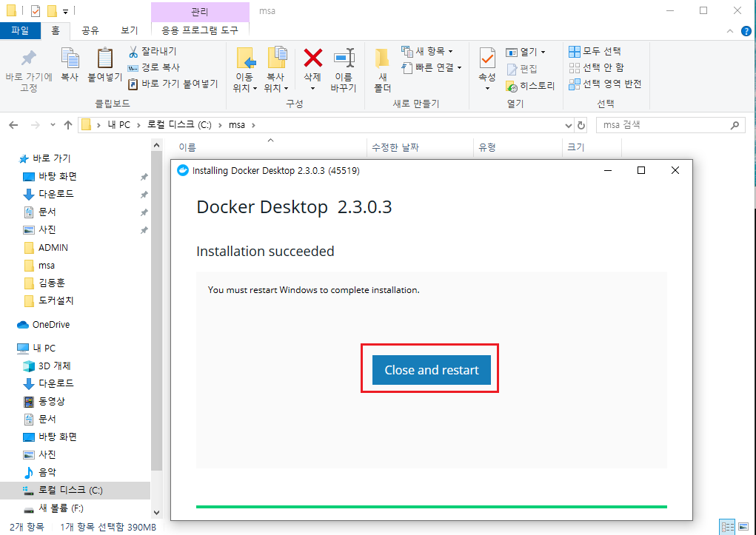Click 내 PC in the address bar
This screenshot has width=756, height=535.
(x=118, y=125)
